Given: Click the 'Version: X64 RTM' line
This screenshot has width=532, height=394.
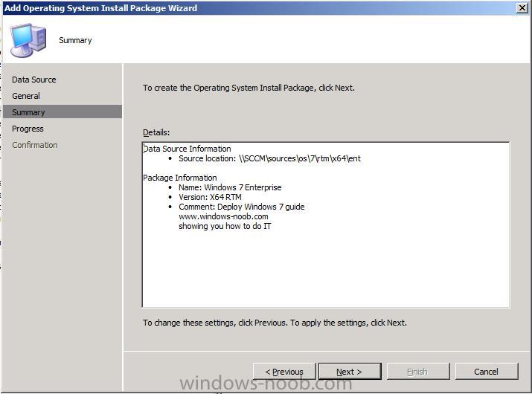Looking at the screenshot, I should click(210, 197).
